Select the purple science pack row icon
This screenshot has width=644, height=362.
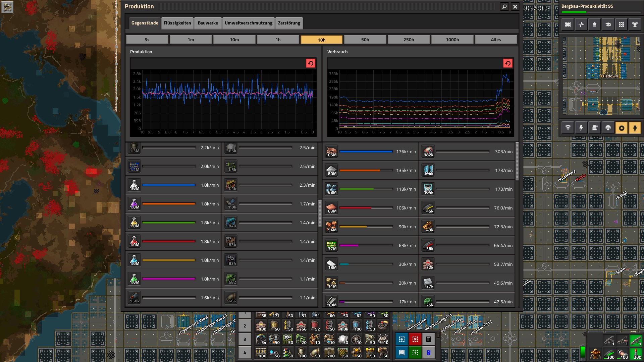[134, 204]
